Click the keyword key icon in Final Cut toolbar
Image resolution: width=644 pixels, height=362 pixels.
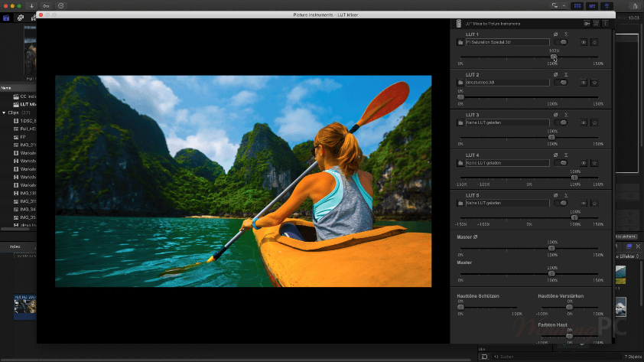[46, 6]
